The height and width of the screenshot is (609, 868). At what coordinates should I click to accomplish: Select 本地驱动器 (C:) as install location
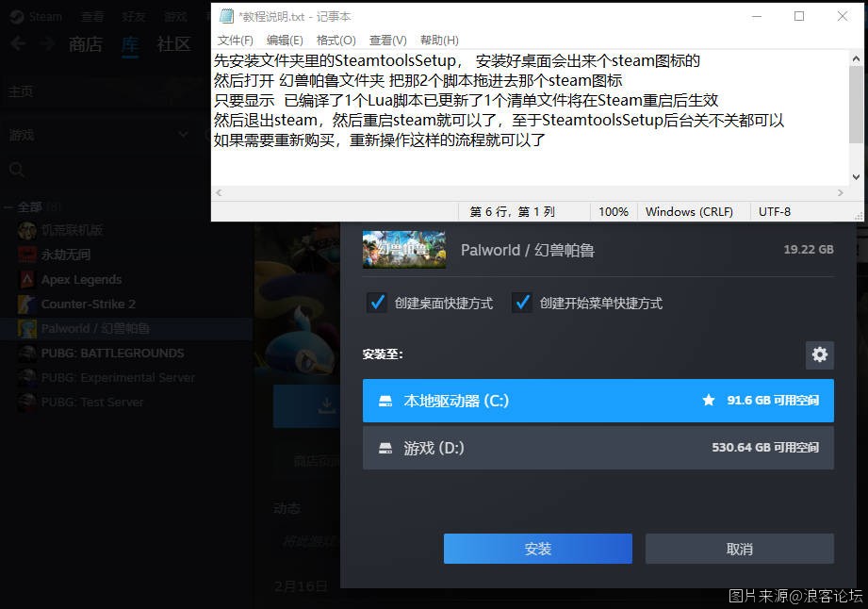click(598, 401)
